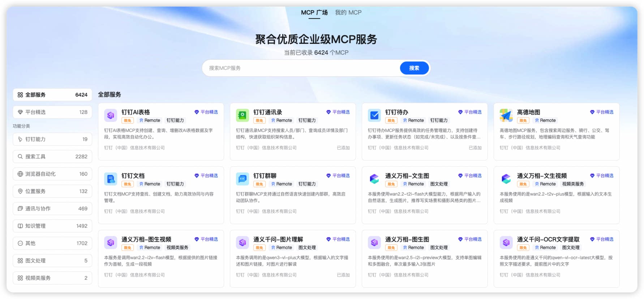Click the 通义万相-图生图 card title

pyautogui.click(x=407, y=239)
